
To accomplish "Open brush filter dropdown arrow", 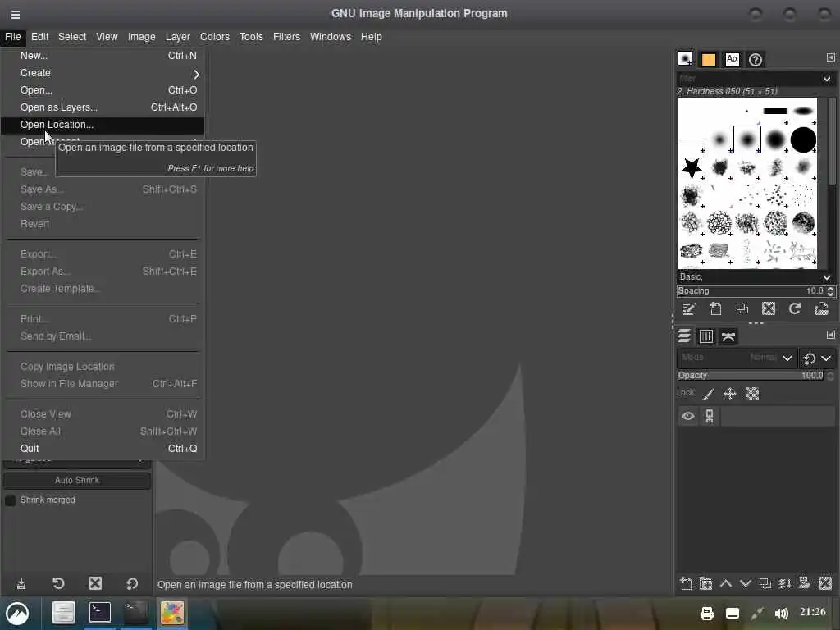I will 827,79.
